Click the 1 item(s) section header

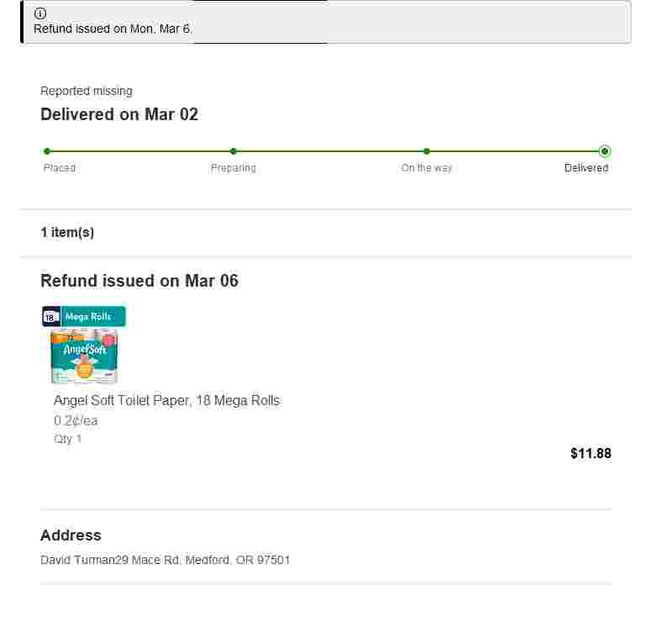67,232
